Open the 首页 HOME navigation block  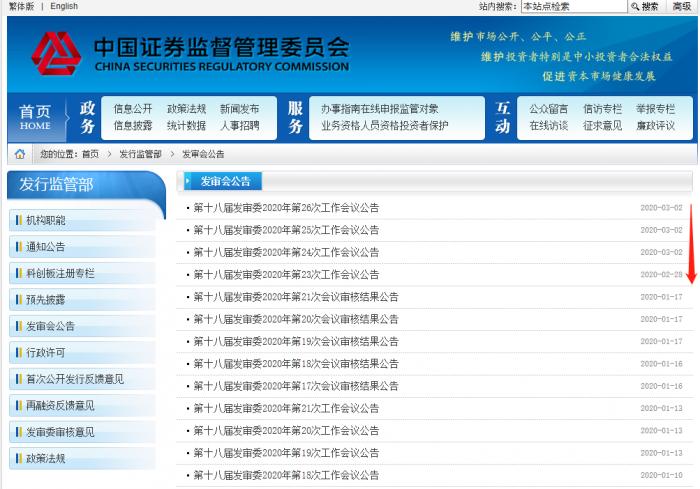pos(35,117)
